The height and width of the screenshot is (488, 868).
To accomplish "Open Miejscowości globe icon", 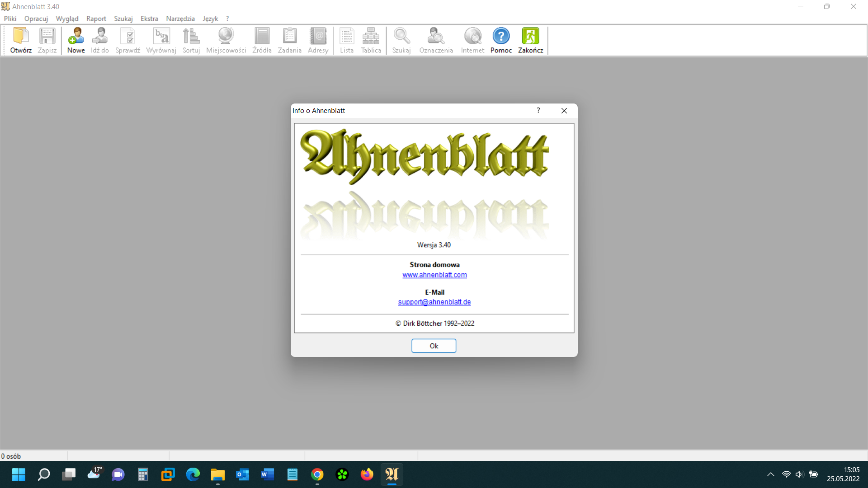I will click(226, 36).
